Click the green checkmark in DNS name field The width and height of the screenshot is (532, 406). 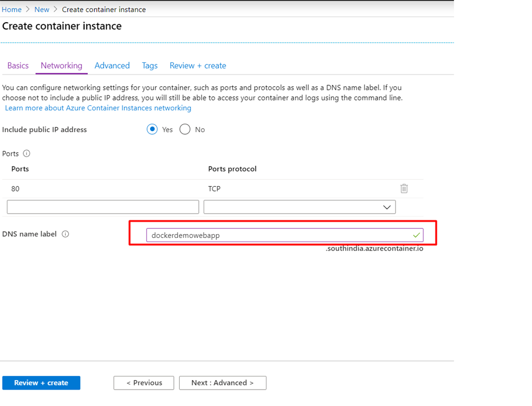(x=416, y=235)
